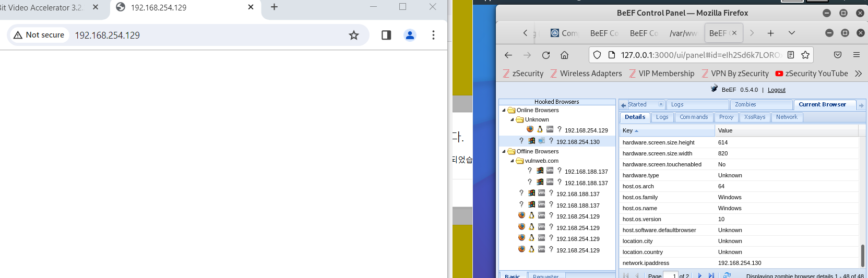Open the XssRays sub-tab

point(755,117)
